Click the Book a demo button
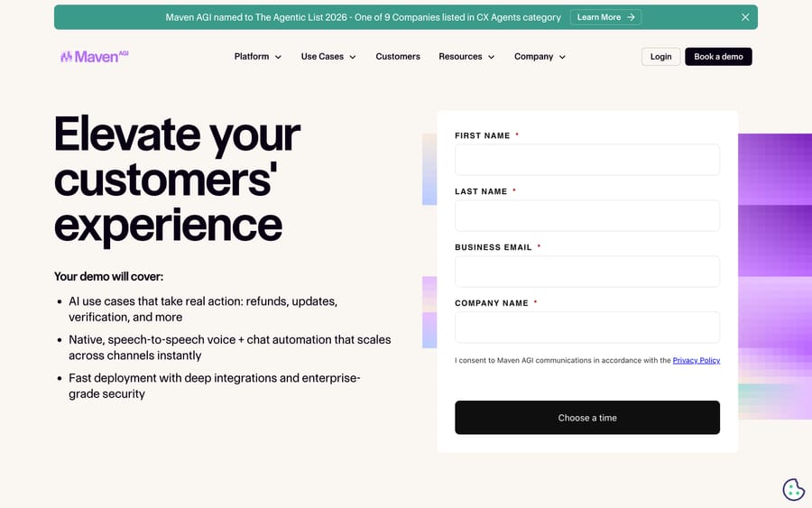 (x=718, y=57)
